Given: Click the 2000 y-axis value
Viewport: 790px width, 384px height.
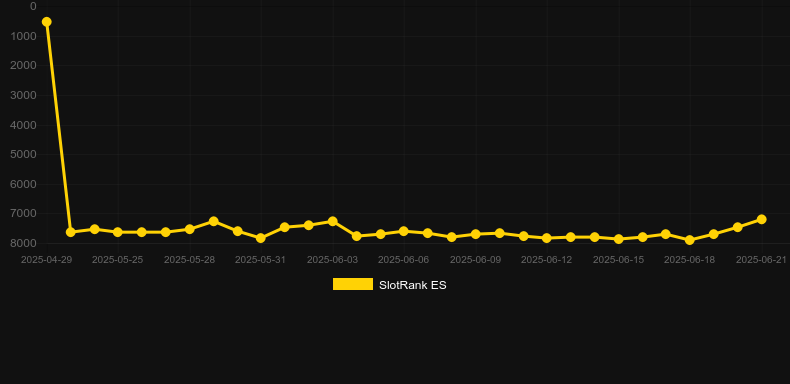Looking at the screenshot, I should coord(23,66).
